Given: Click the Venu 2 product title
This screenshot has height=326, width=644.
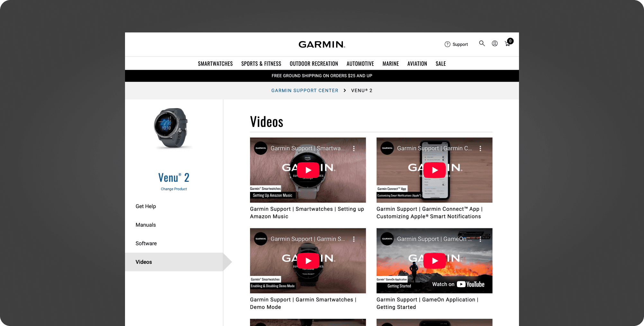Looking at the screenshot, I should [174, 178].
